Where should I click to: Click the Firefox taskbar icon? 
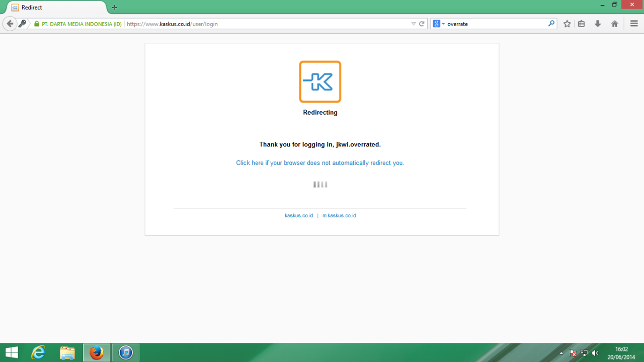tap(97, 352)
